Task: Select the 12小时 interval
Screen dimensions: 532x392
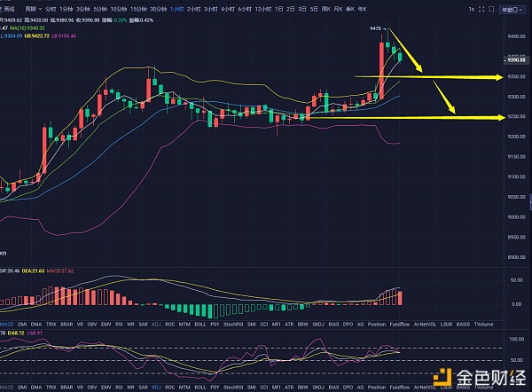Action: (x=263, y=9)
